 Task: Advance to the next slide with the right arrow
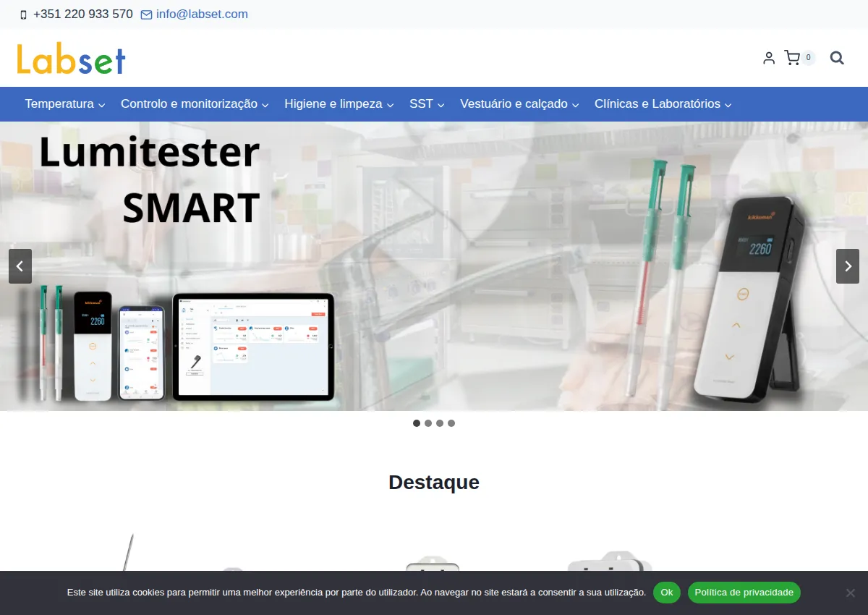tap(848, 266)
